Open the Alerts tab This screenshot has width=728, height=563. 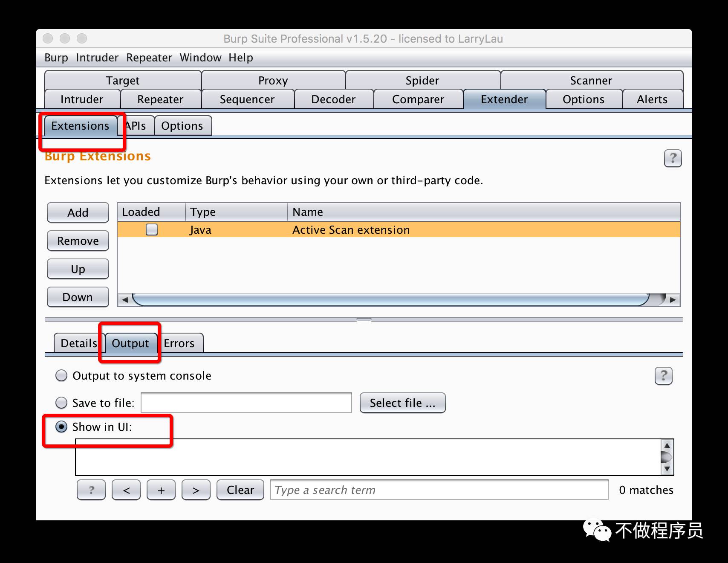652,99
